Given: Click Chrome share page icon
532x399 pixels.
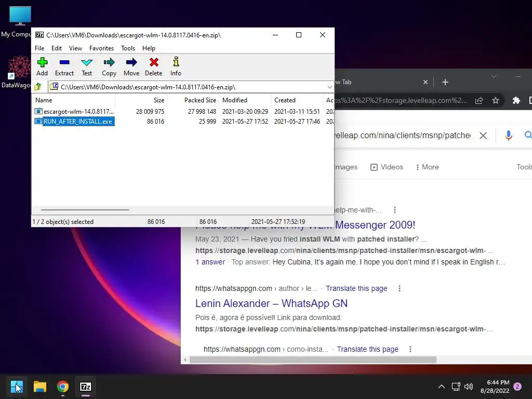Looking at the screenshot, I should (478, 100).
